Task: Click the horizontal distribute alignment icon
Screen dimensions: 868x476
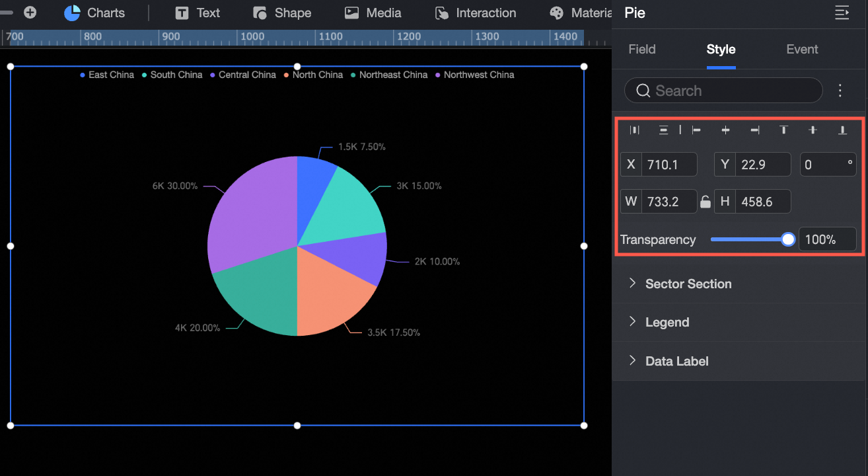Action: point(635,130)
